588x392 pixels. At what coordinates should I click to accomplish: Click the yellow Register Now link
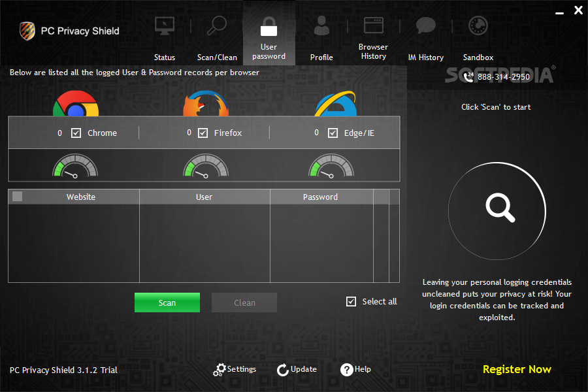click(517, 370)
